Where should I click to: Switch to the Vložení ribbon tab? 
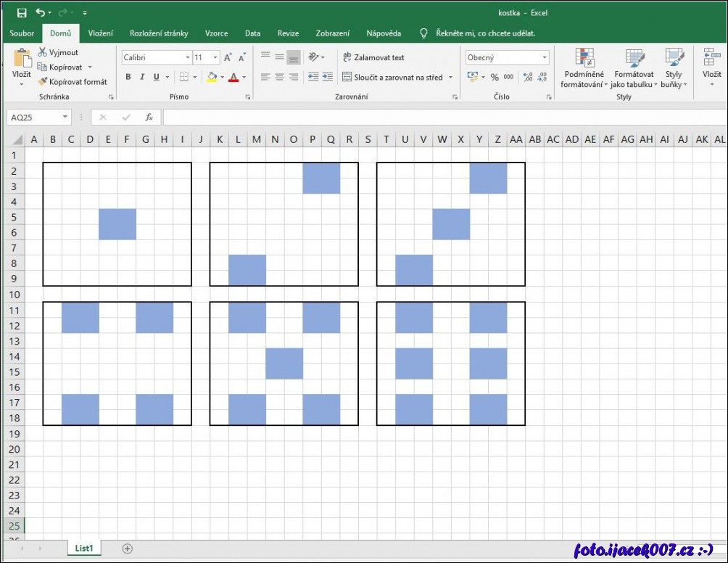click(x=100, y=33)
